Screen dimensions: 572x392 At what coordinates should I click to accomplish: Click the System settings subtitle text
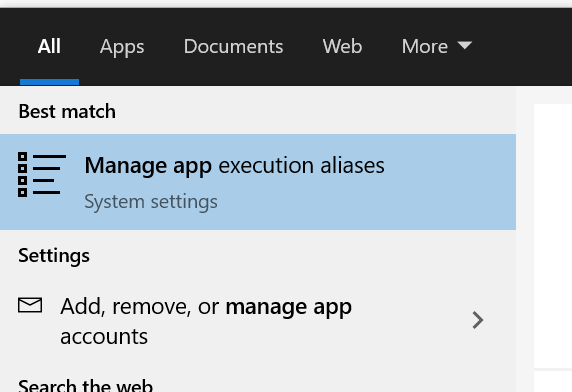click(151, 202)
